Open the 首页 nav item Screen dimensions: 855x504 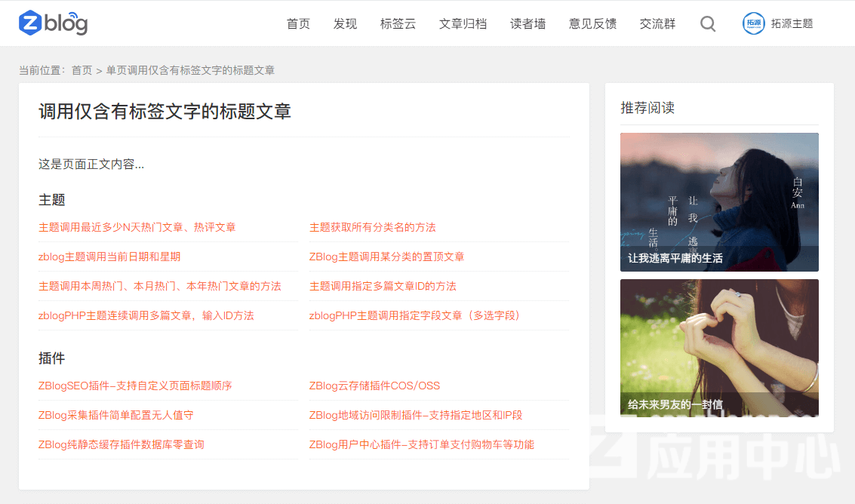(298, 24)
